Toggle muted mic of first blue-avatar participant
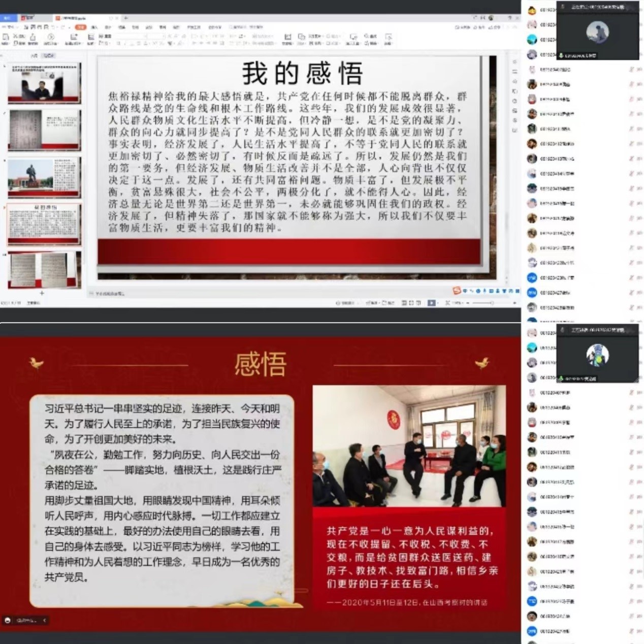 [x=631, y=278]
